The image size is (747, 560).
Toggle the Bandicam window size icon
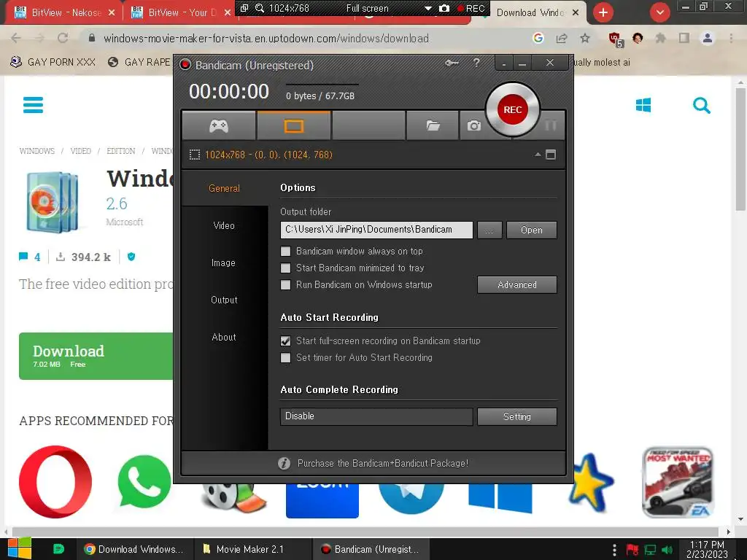point(551,155)
